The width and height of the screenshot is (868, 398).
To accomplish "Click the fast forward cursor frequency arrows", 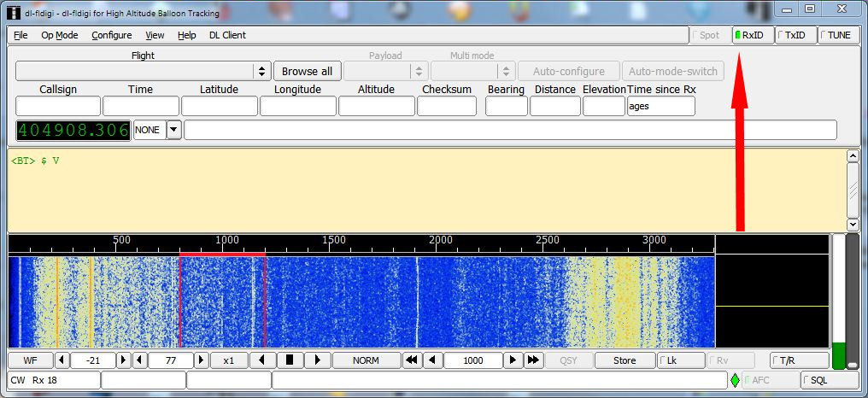I will coord(534,360).
